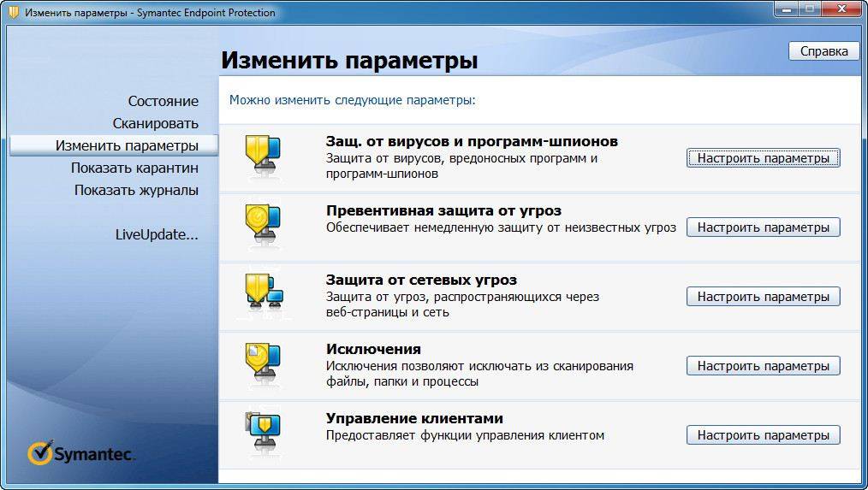Click heading Защ. от вирусов и программ-шпионов

472,142
